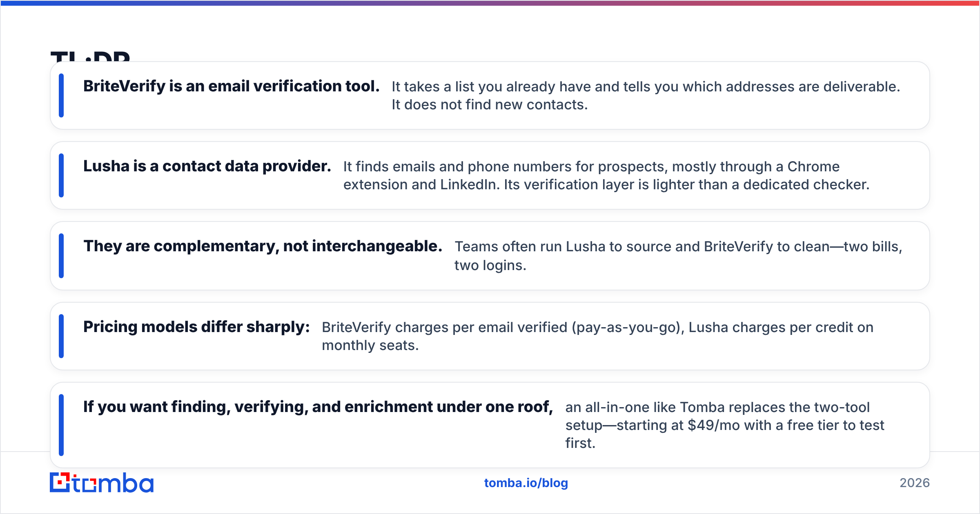980x514 pixels.
Task: Click the 2026 year label
Action: (915, 483)
